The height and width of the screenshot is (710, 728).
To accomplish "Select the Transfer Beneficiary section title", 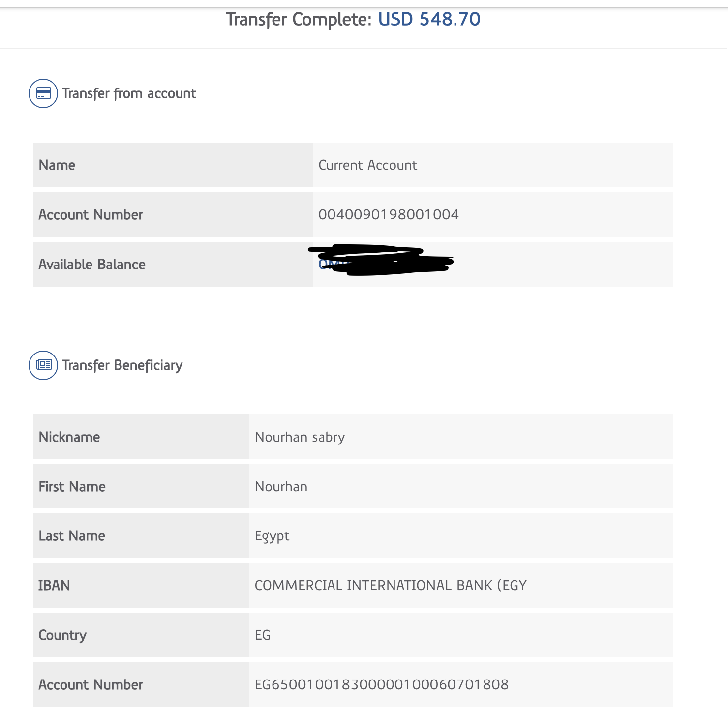I will click(x=122, y=365).
